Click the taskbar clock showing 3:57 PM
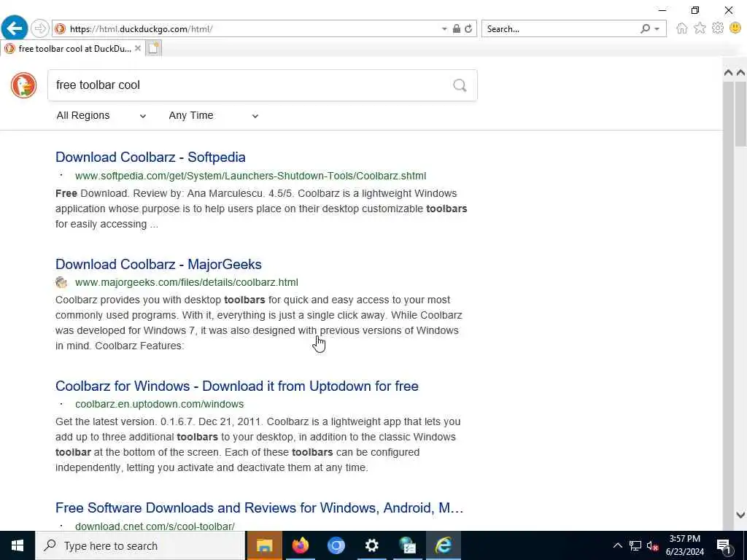Viewport: 747px width, 560px height. click(684, 545)
